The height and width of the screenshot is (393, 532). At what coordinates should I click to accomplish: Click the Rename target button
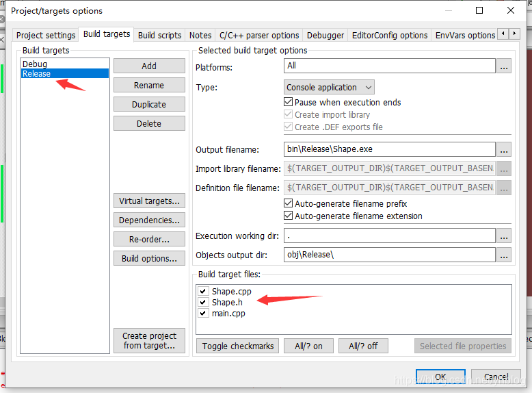point(149,85)
